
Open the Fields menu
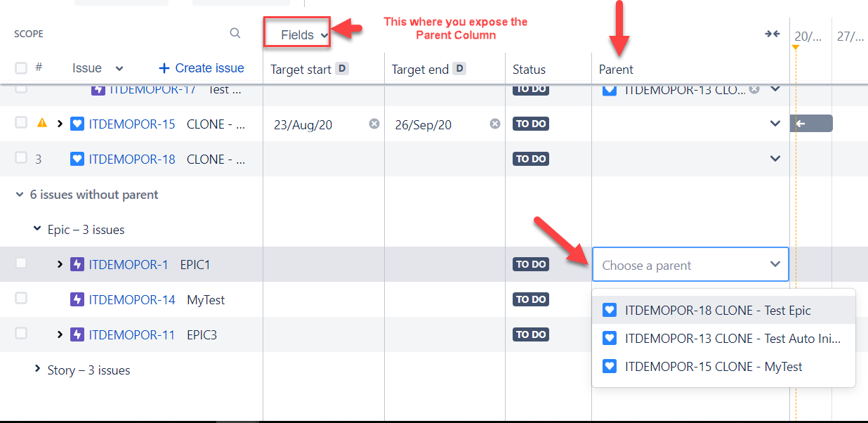click(296, 32)
